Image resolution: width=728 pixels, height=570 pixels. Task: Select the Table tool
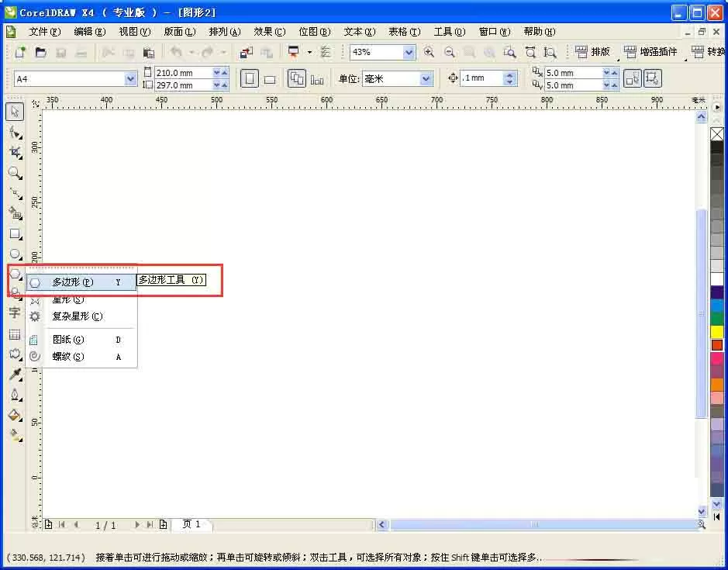coord(15,334)
